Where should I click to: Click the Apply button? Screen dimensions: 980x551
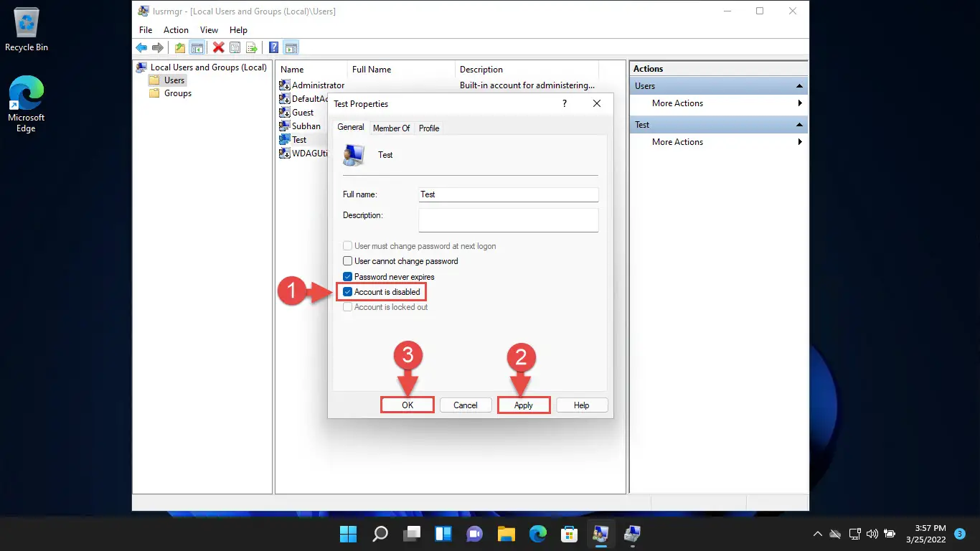524,405
